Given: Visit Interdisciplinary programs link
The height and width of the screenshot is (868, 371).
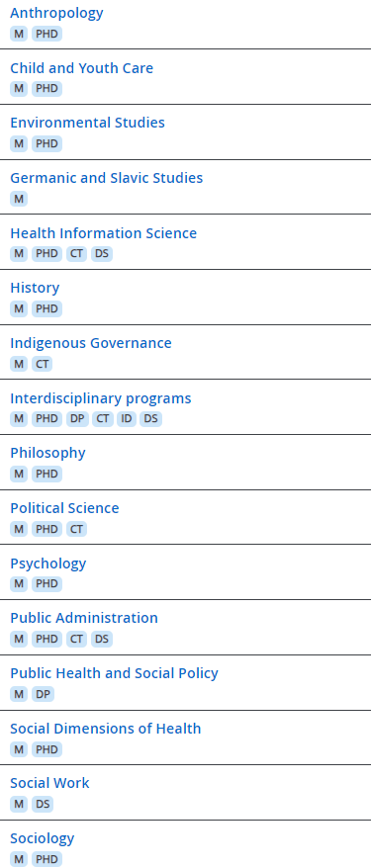Looking at the screenshot, I should [x=101, y=398].
